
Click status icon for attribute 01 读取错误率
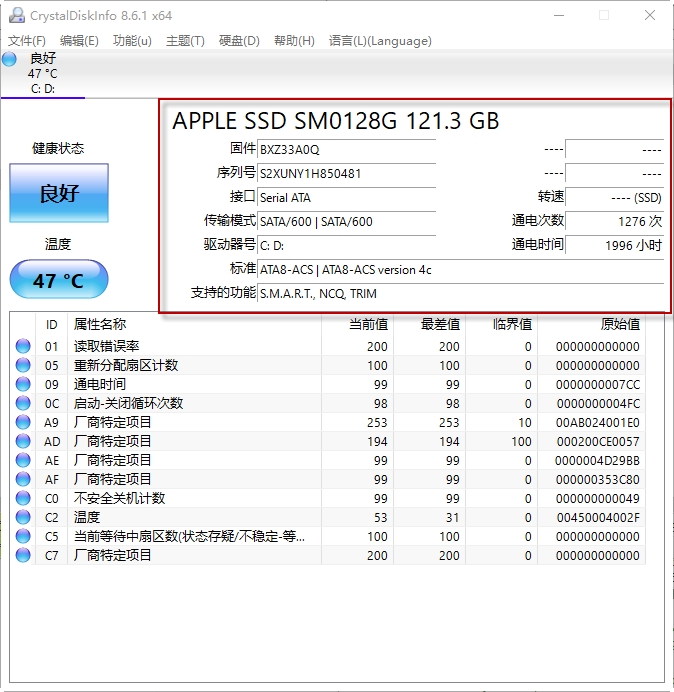(23, 346)
